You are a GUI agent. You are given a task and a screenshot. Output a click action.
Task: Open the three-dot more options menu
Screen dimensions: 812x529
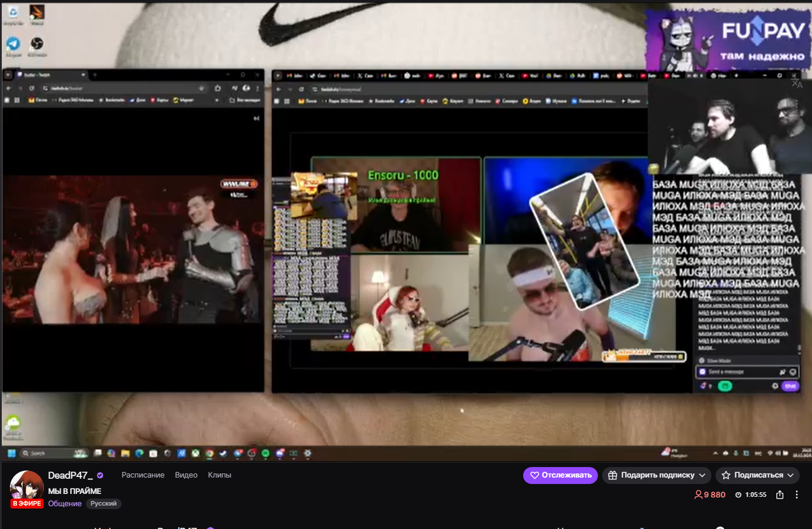(x=797, y=495)
